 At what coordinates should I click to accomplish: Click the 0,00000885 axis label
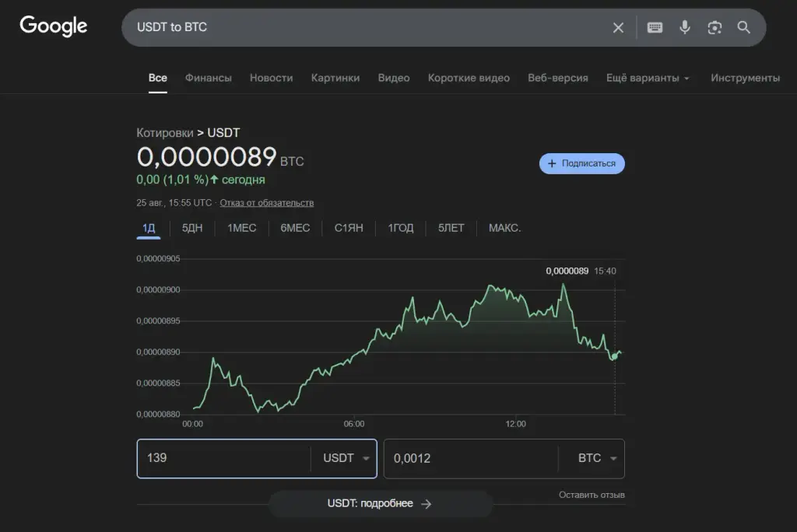[x=158, y=383]
